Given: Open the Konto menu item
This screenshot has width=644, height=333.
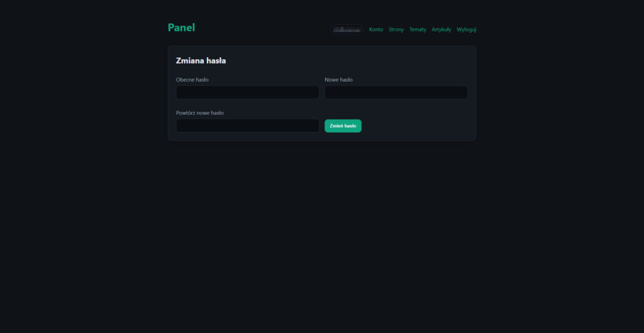Looking at the screenshot, I should click(x=376, y=30).
